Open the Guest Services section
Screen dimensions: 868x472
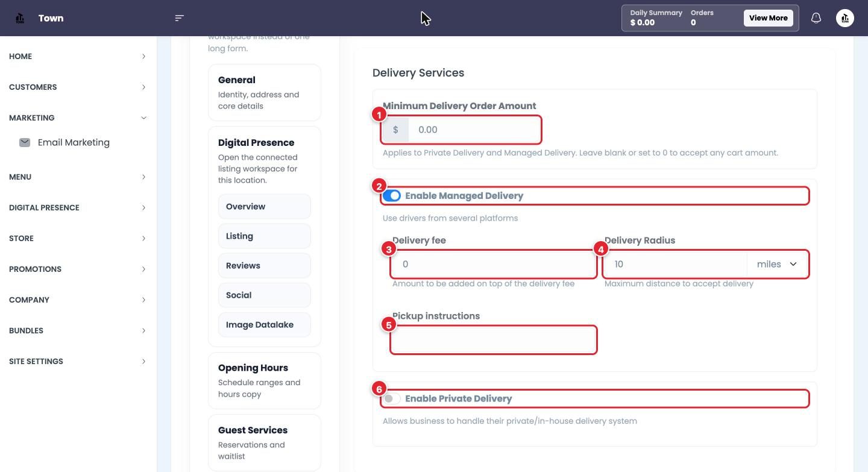[265, 442]
